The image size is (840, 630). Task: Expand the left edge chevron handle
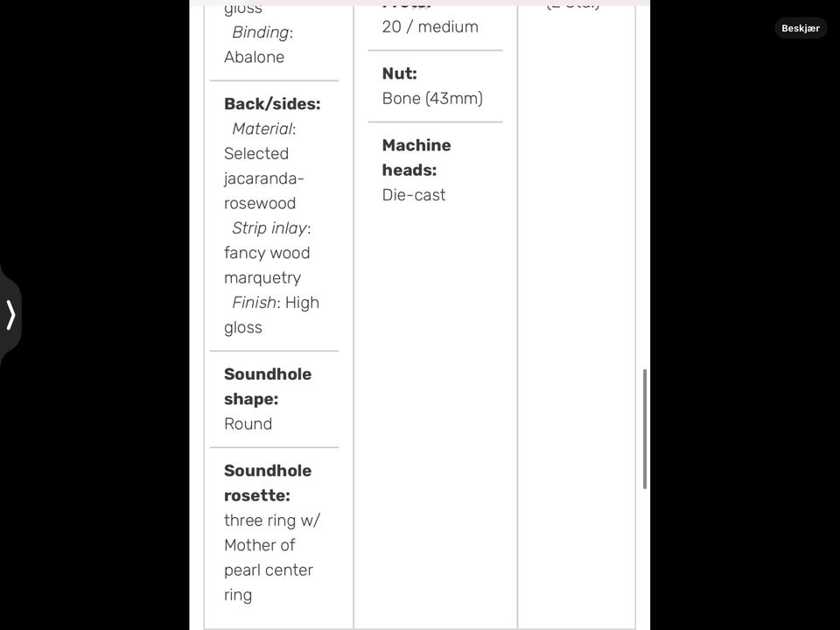(11, 315)
